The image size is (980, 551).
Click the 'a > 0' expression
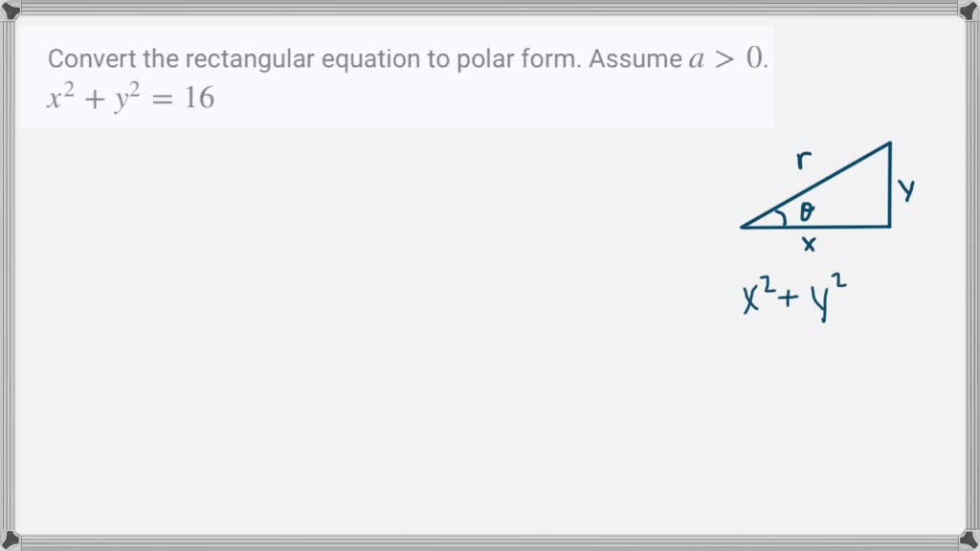[x=727, y=59]
